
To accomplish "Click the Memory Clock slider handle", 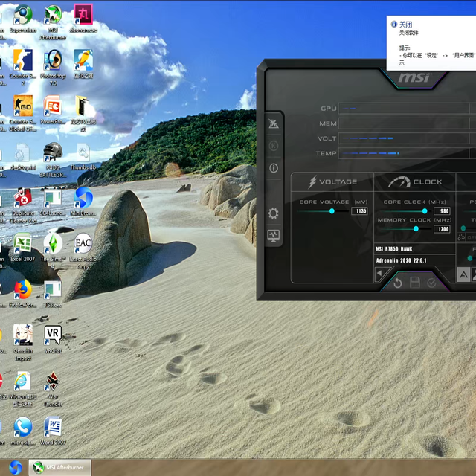I will pyautogui.click(x=416, y=229).
